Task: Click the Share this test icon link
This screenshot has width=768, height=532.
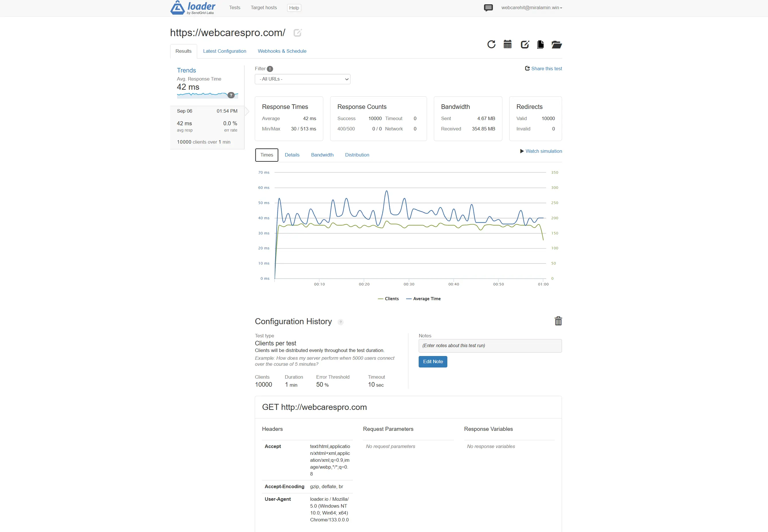Action: coord(543,69)
